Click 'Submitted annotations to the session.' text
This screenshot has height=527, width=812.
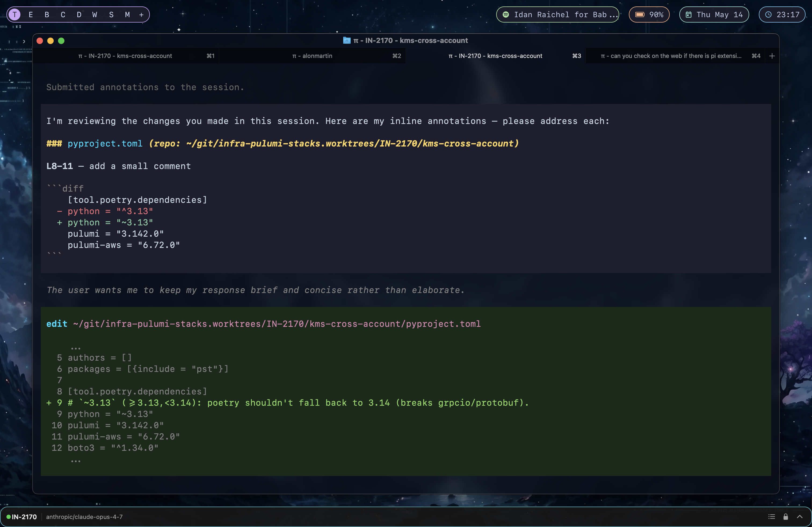pyautogui.click(x=145, y=87)
